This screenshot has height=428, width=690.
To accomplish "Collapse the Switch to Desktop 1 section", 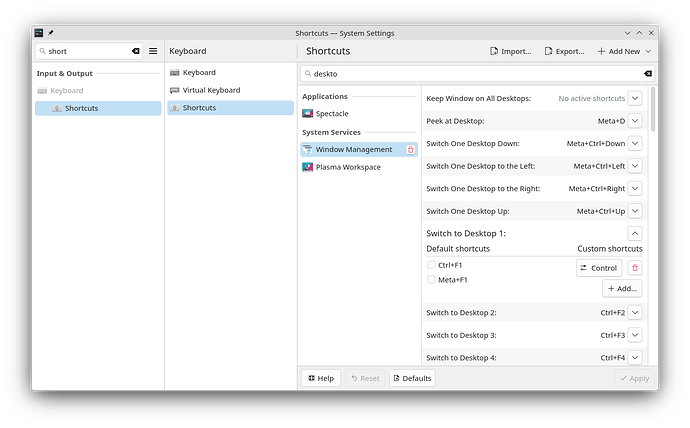I will pyautogui.click(x=635, y=234).
